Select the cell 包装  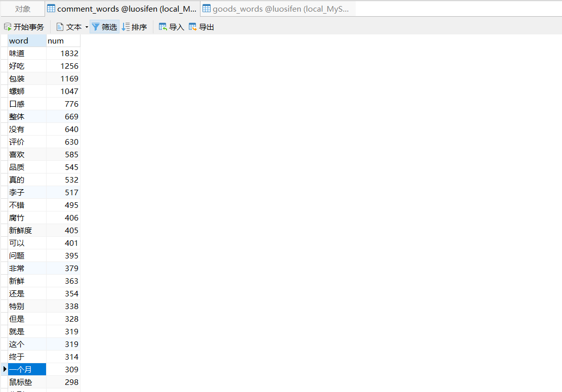27,79
